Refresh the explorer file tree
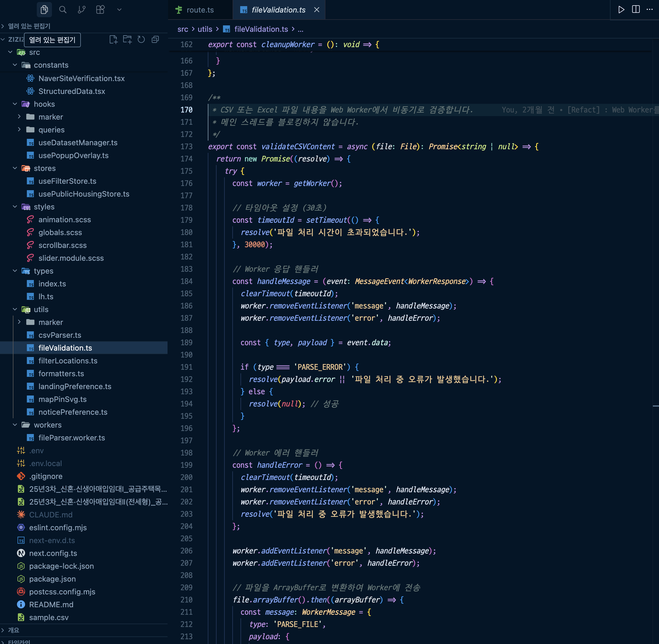 pos(141,40)
